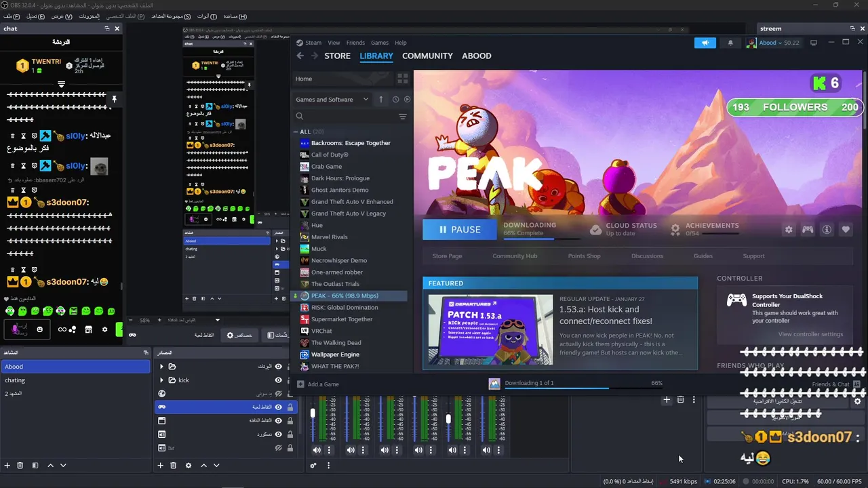This screenshot has height=488, width=868.
Task: Open Games and Software filter dropdown
Action: click(x=332, y=100)
